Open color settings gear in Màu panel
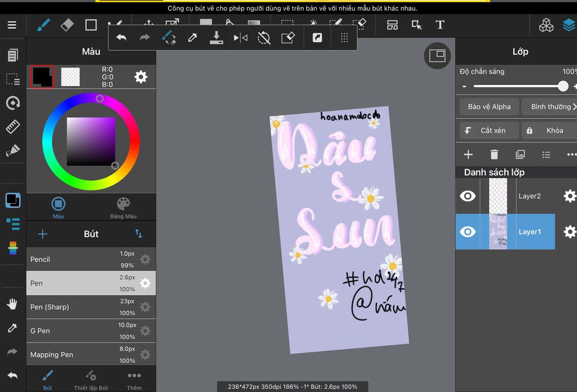Viewport: 577px width, 392px height. [140, 77]
